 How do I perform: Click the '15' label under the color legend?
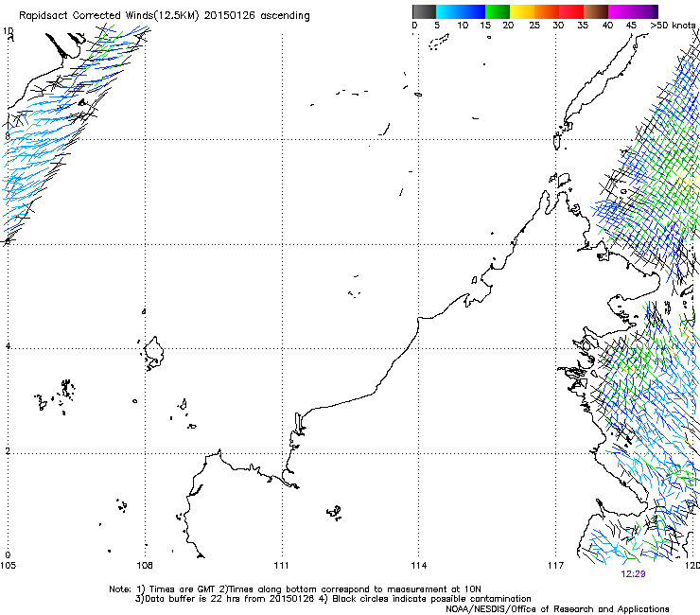485,26
